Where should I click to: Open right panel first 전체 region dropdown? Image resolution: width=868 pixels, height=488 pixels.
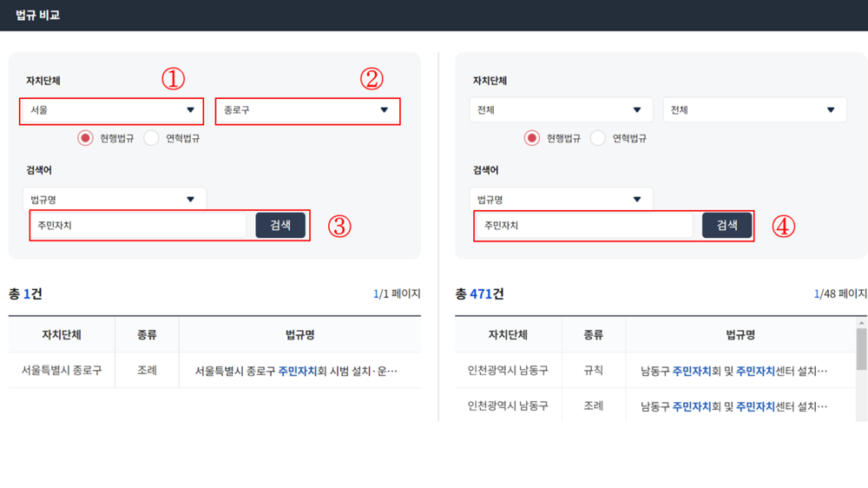click(x=561, y=110)
